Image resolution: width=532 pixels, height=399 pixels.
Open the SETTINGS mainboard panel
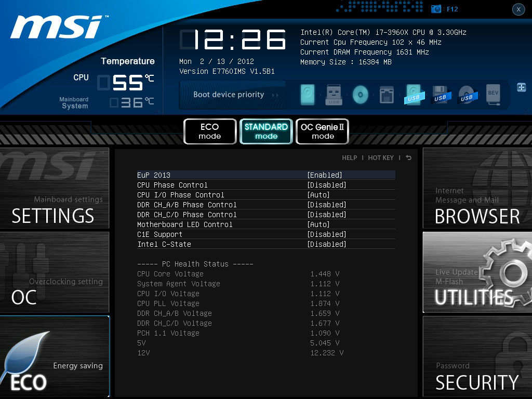click(x=55, y=188)
